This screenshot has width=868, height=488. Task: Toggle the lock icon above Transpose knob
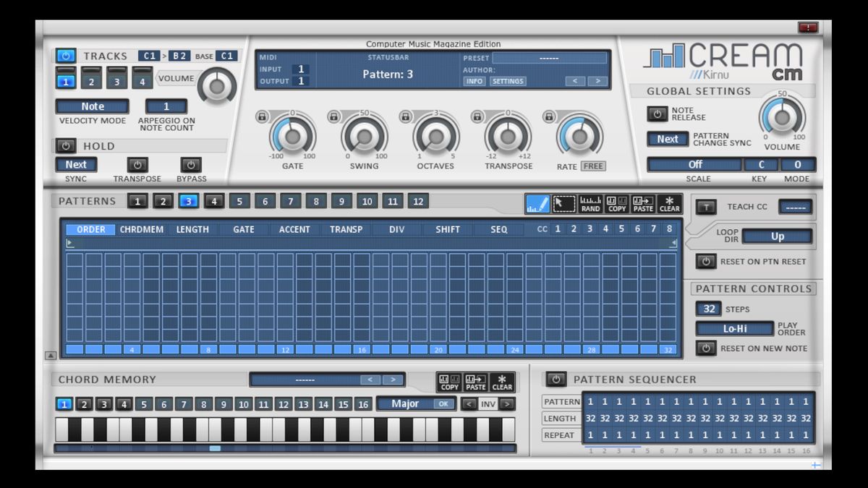click(477, 116)
